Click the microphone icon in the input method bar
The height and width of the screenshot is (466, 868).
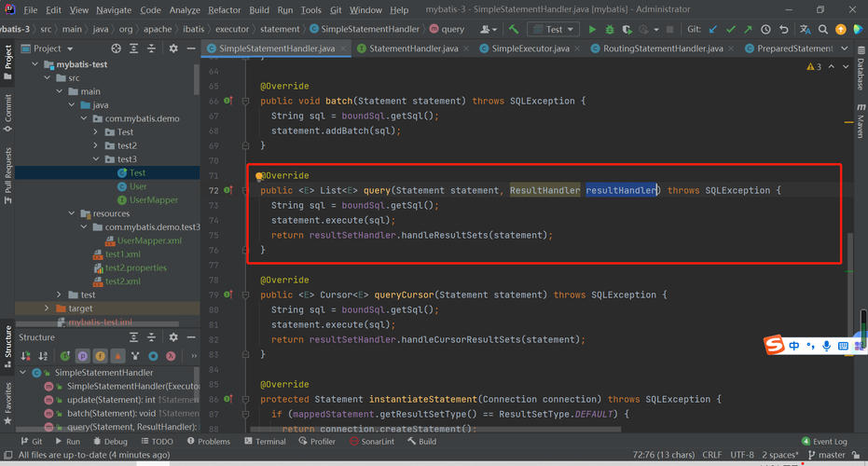coord(826,346)
